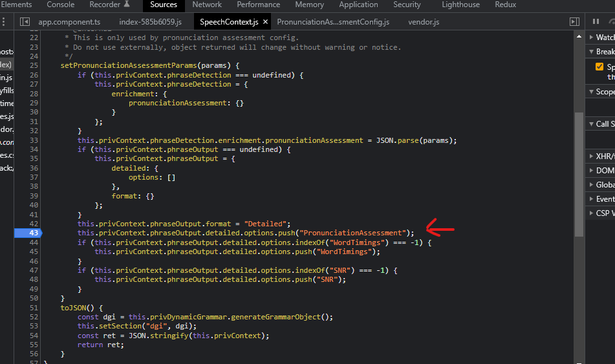Viewport: 615px width, 364px height.
Task: Click "pronunciationAssessment: {}" on line 29
Action: 186,103
